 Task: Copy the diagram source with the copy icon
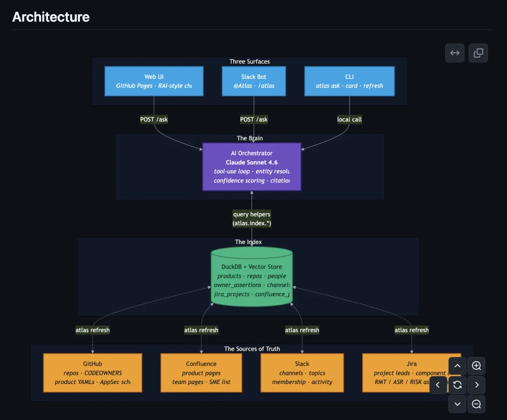tap(478, 53)
